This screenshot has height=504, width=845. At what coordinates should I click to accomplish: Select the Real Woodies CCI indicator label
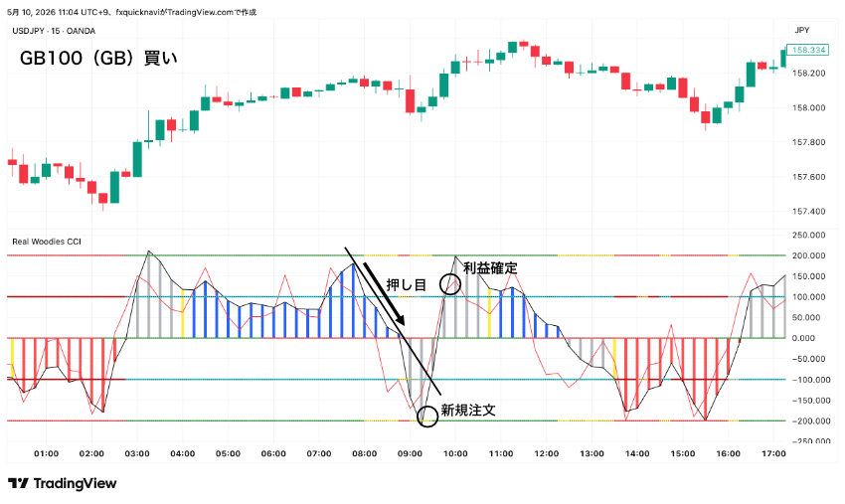coord(47,242)
